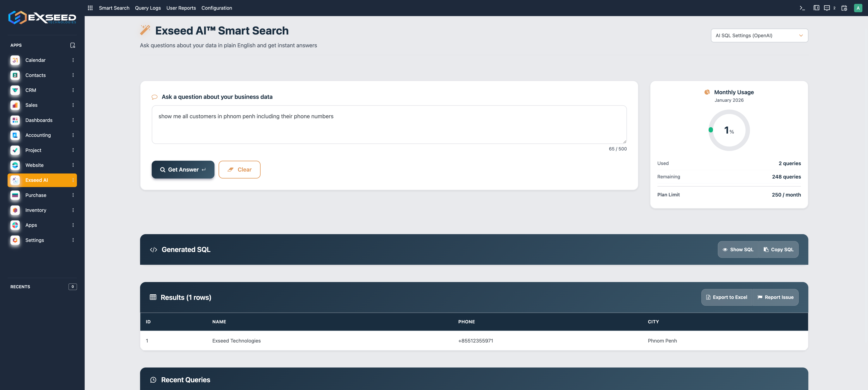Click inside the question text area
This screenshot has width=868, height=390.
[389, 125]
